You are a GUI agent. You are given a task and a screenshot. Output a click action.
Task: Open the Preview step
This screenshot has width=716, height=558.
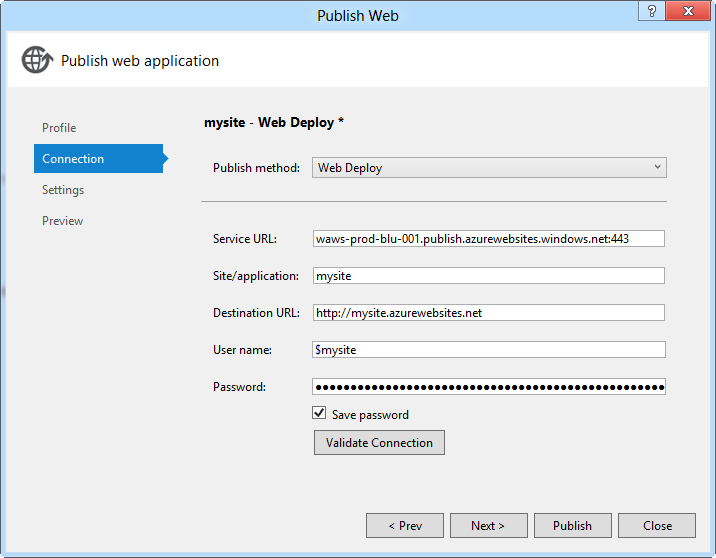point(63,221)
